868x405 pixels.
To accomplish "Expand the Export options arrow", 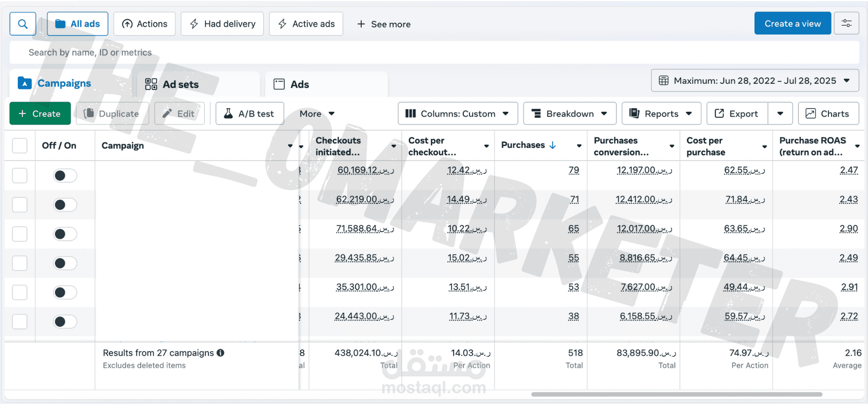I will point(780,114).
